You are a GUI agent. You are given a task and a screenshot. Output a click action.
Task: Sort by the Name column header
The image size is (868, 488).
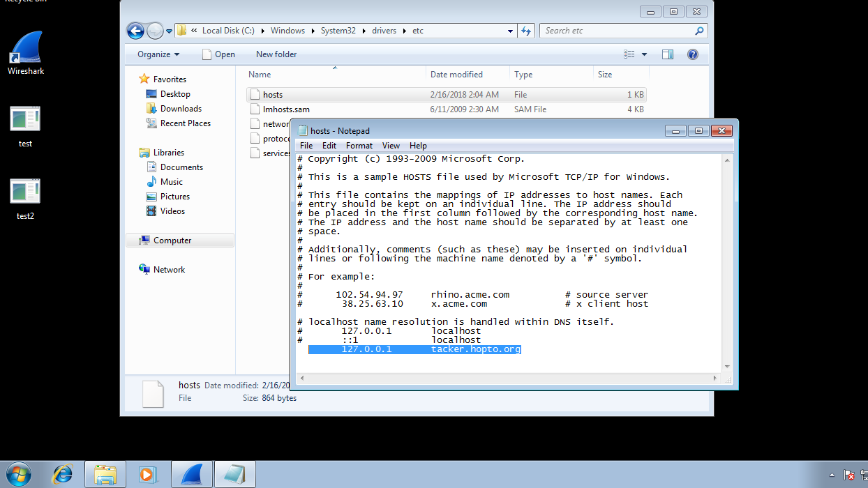tap(335, 75)
